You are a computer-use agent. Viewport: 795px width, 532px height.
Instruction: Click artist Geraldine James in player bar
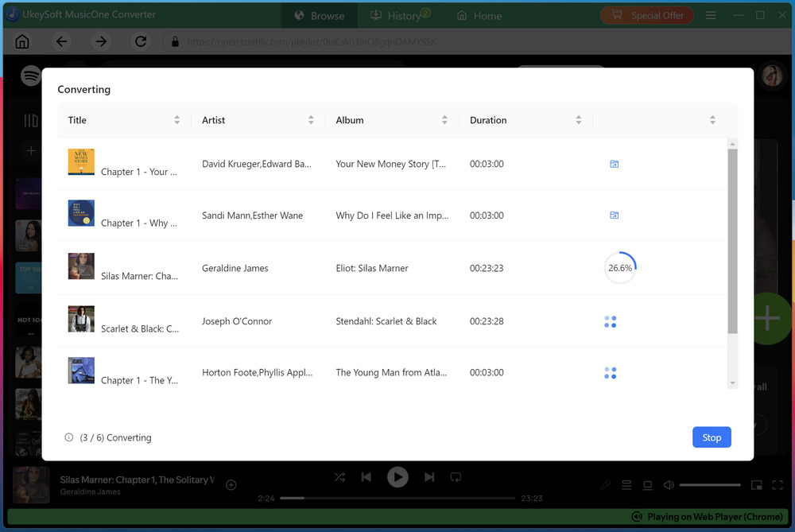(x=91, y=491)
